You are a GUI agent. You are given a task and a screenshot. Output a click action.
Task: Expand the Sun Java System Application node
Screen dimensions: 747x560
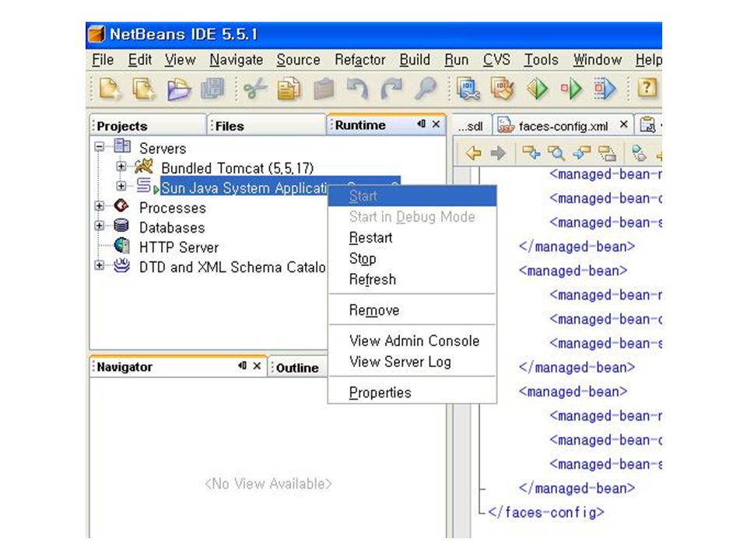click(121, 186)
